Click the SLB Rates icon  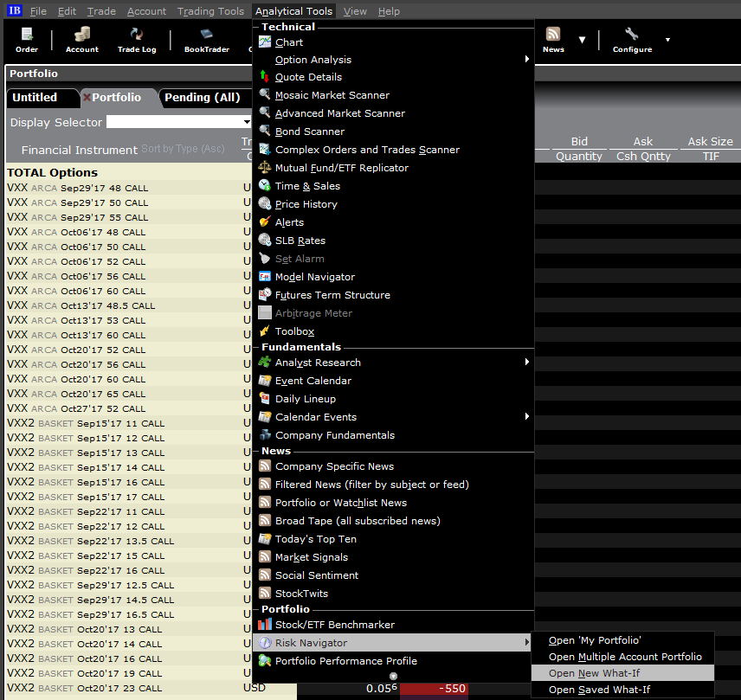pyautogui.click(x=265, y=240)
